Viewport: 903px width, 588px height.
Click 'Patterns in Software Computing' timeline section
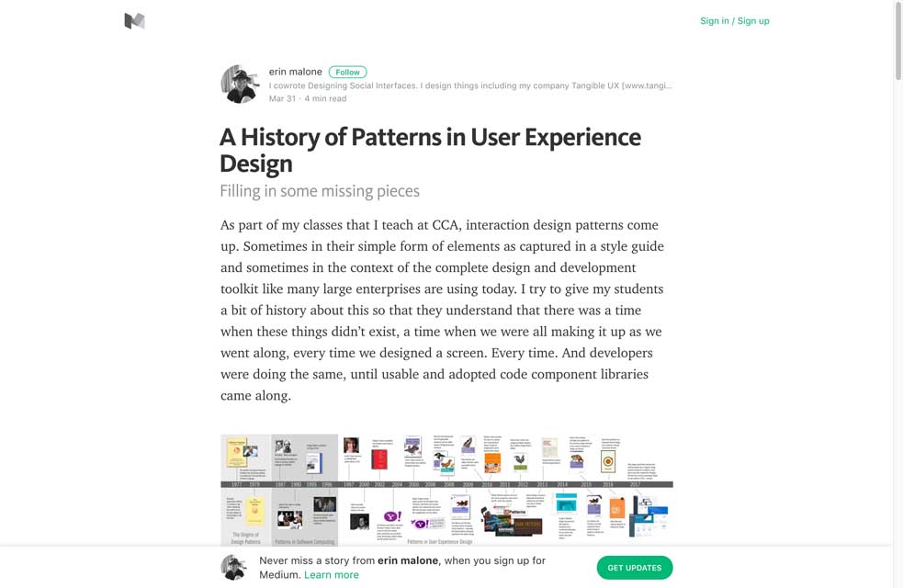coord(304,542)
